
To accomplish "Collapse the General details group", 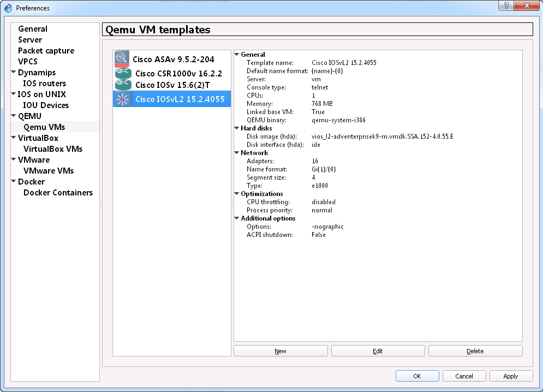I will (x=237, y=55).
